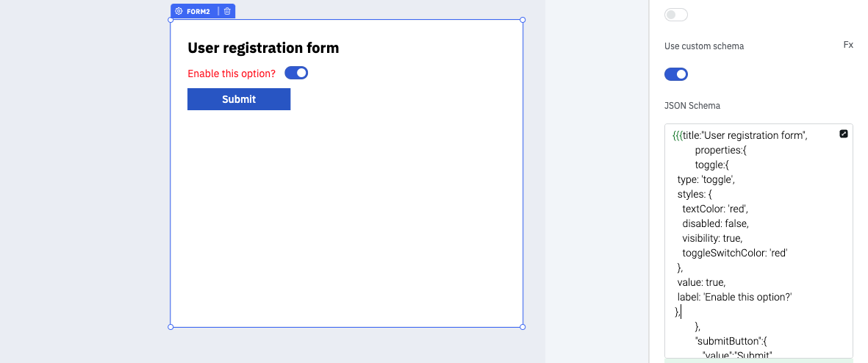Click the top-left resize handle of the form
This screenshot has width=868, height=363.
171,20
